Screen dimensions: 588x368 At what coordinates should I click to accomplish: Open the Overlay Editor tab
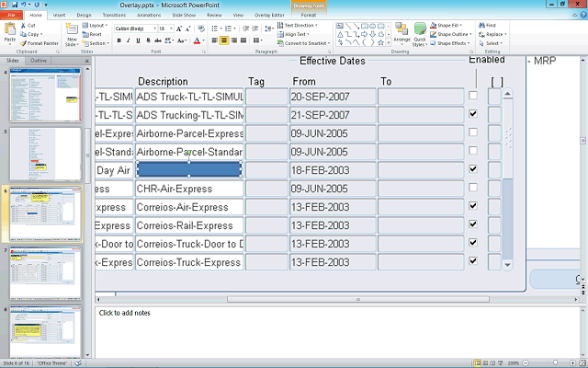[x=268, y=16]
